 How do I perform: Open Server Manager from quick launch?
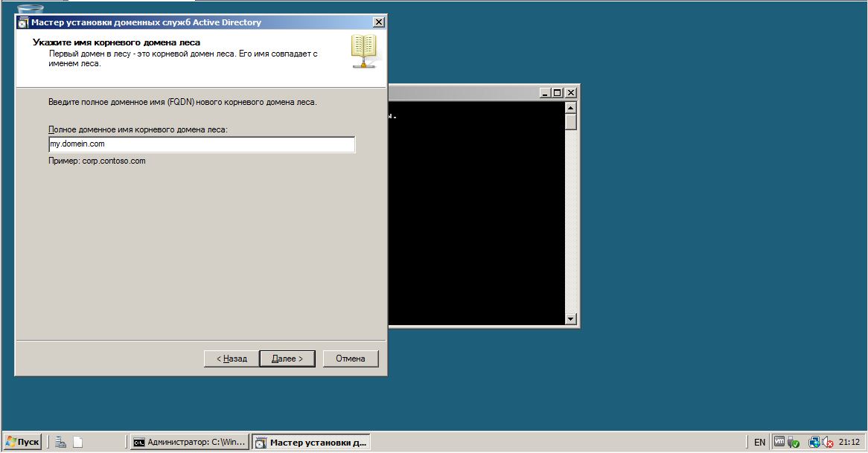(61, 442)
